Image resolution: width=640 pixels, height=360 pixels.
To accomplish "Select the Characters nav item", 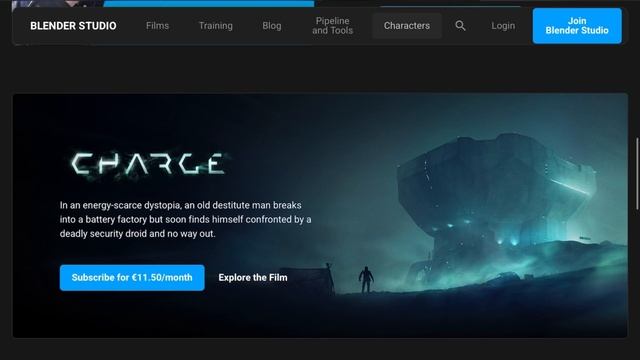I will pos(407,26).
